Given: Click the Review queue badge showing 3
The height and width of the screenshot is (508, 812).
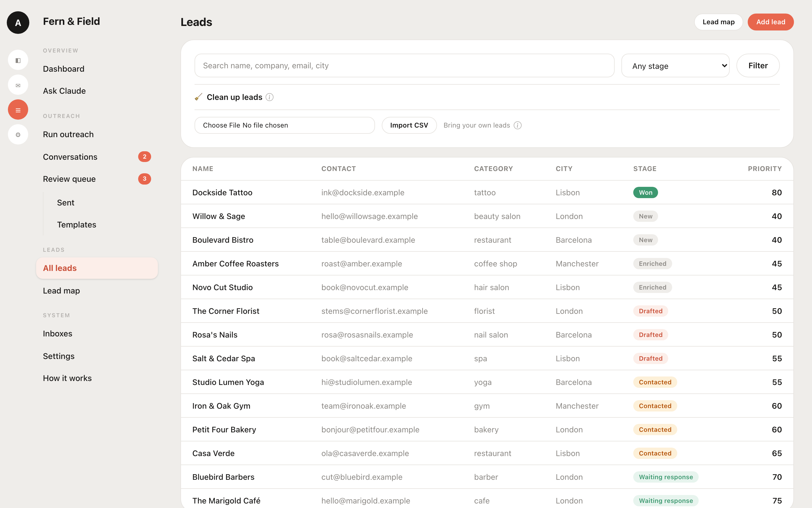Looking at the screenshot, I should [145, 179].
